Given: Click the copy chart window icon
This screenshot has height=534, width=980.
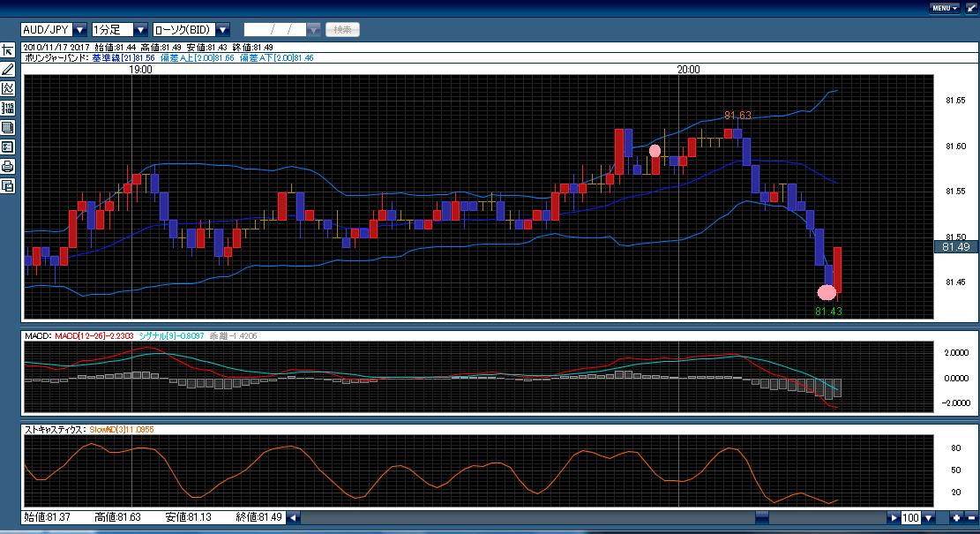Looking at the screenshot, I should (x=8, y=185).
